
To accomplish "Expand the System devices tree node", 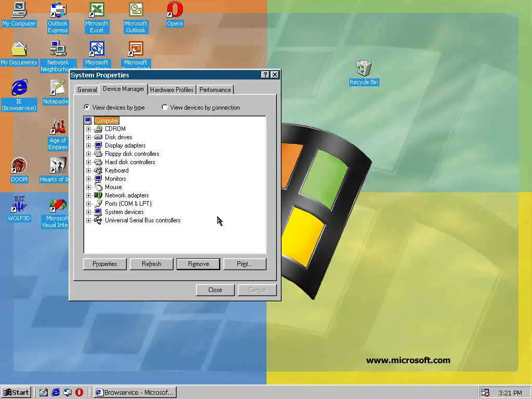I will pos(88,212).
